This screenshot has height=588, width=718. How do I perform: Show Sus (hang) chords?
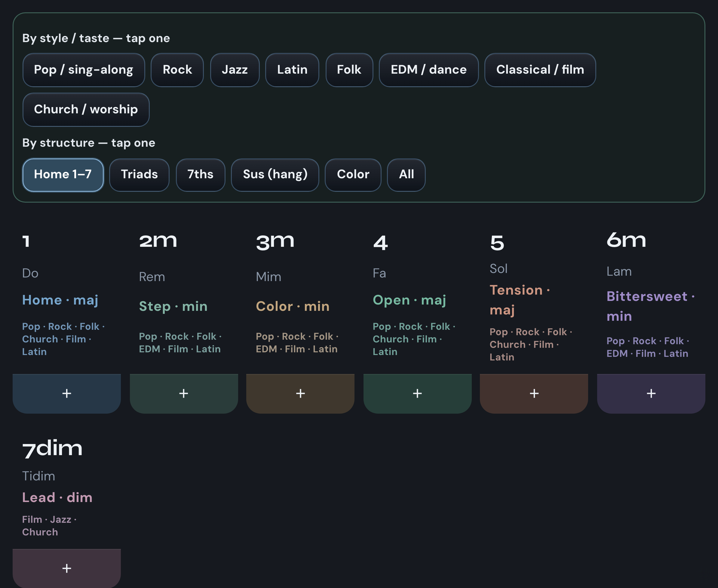275,175
